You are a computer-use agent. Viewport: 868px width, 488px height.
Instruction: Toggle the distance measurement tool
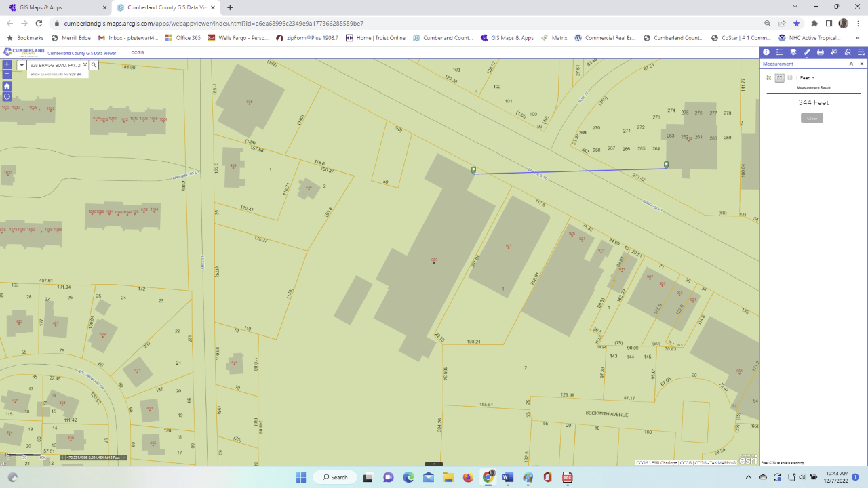pos(779,78)
